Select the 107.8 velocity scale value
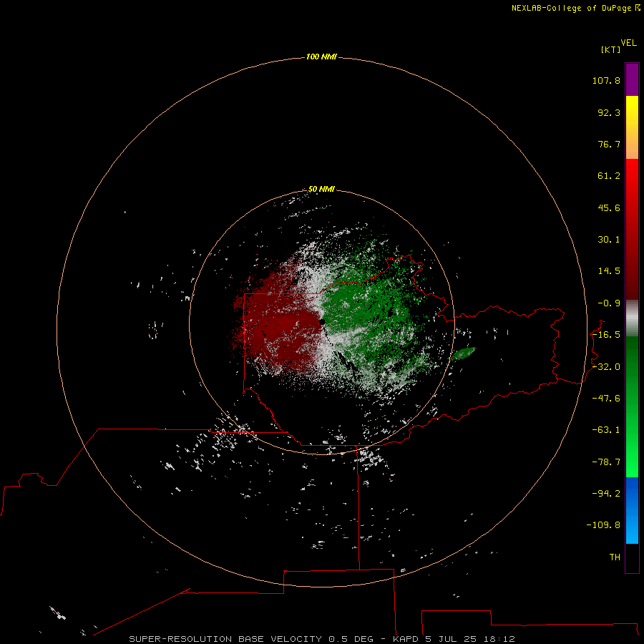Image resolution: width=644 pixels, height=644 pixels. tap(606, 80)
